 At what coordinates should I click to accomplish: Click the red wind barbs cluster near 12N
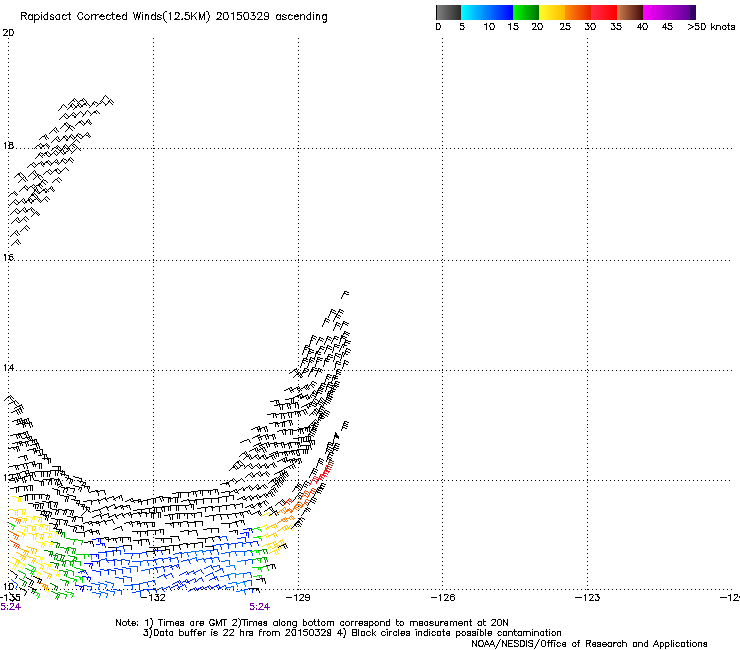[322, 473]
